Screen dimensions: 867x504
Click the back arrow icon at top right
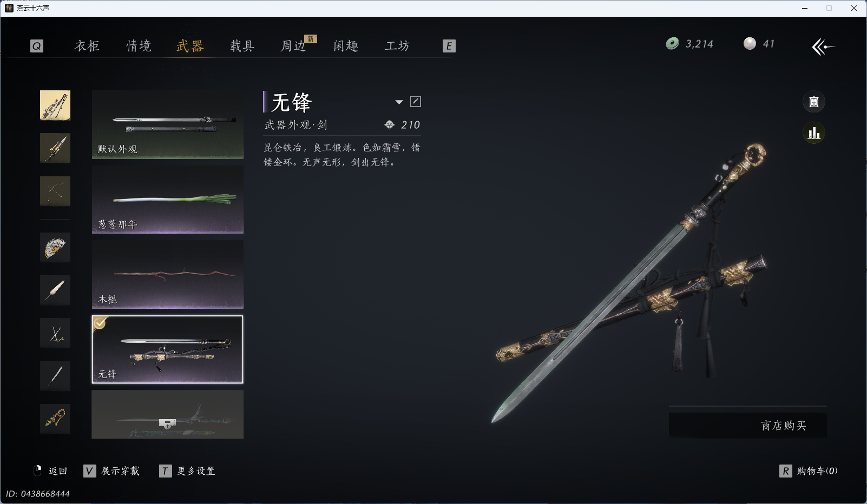coord(823,47)
